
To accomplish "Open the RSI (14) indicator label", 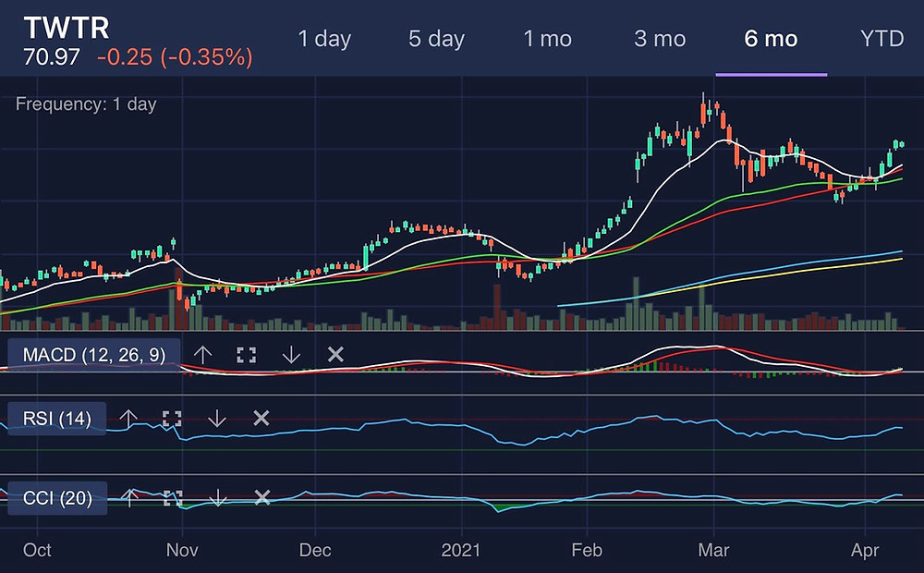I will 57,419.
